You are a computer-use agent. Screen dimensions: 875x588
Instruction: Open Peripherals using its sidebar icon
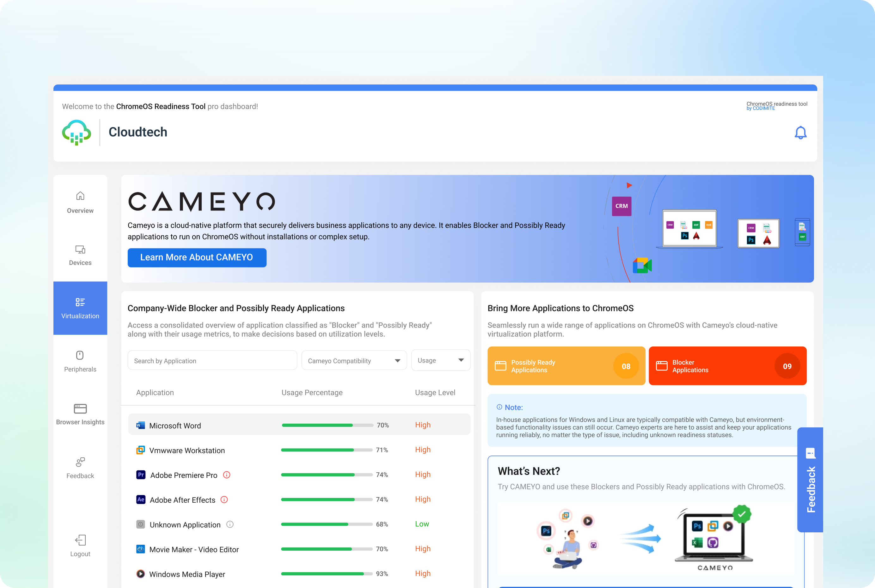(80, 356)
